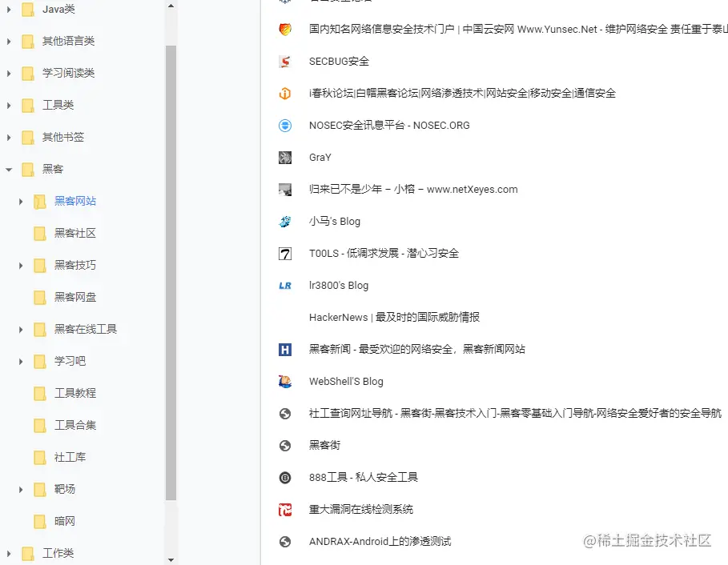Expand the 其他语言类 folder arrow
728x565 pixels.
tap(9, 42)
